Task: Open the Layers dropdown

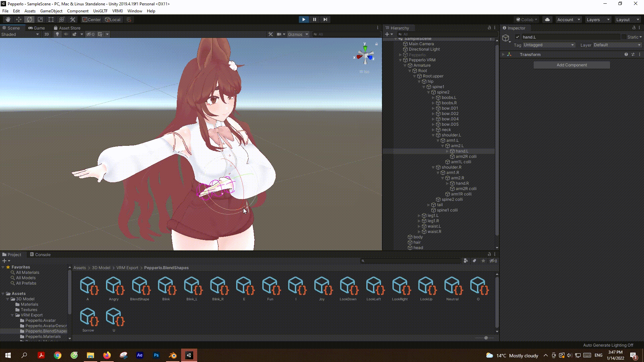Action: (x=598, y=19)
